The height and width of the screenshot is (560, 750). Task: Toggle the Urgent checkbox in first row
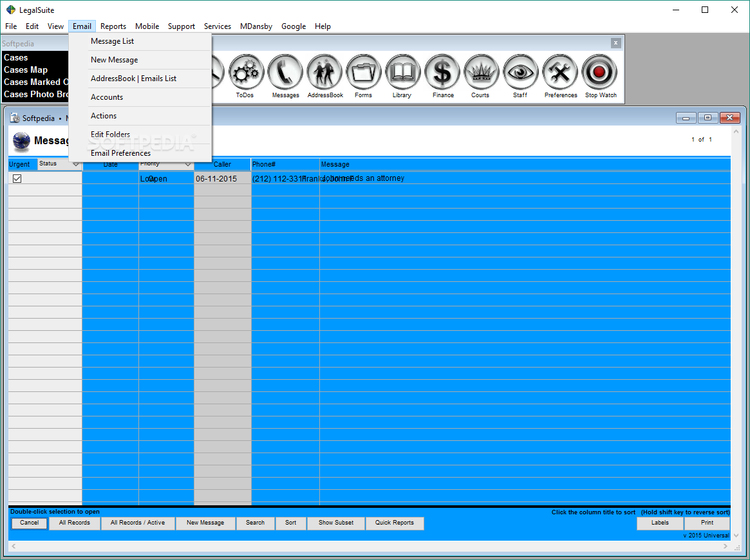click(x=17, y=178)
